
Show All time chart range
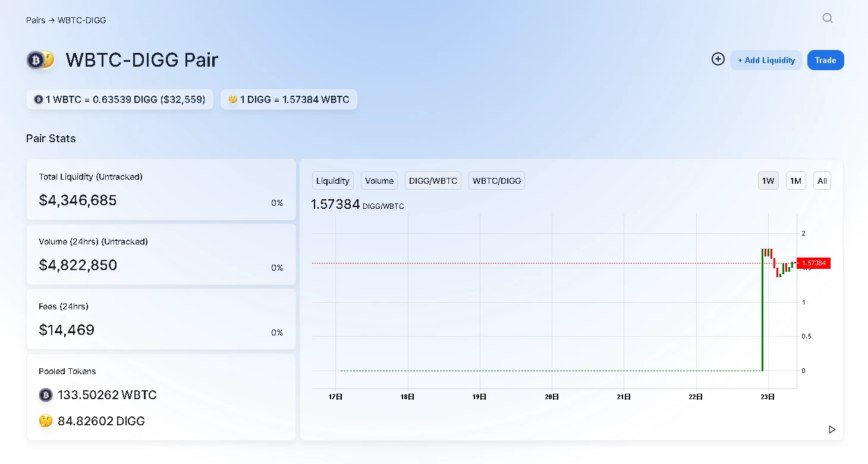(822, 181)
